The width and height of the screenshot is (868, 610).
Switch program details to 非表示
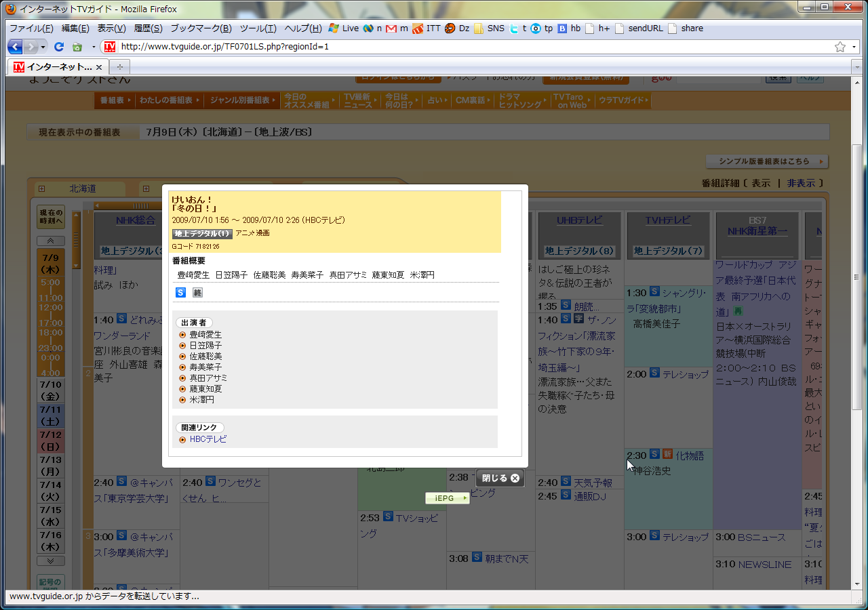801,183
